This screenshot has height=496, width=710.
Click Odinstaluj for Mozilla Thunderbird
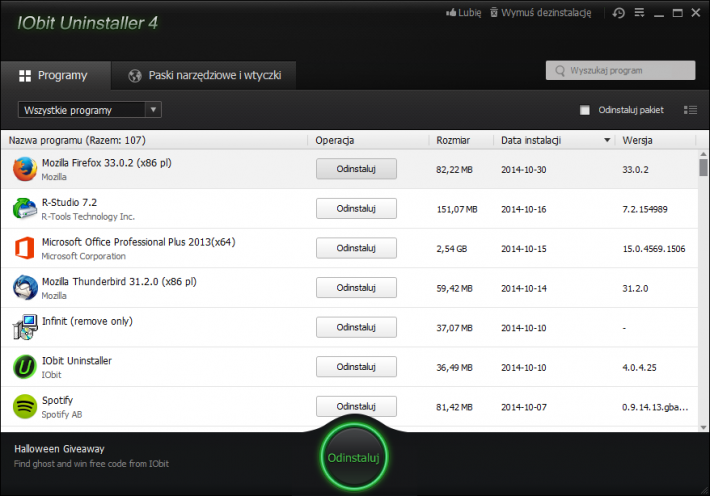click(356, 288)
